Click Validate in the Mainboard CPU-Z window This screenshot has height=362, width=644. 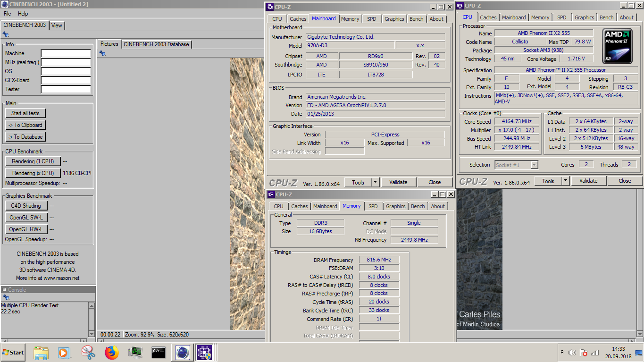coord(398,182)
